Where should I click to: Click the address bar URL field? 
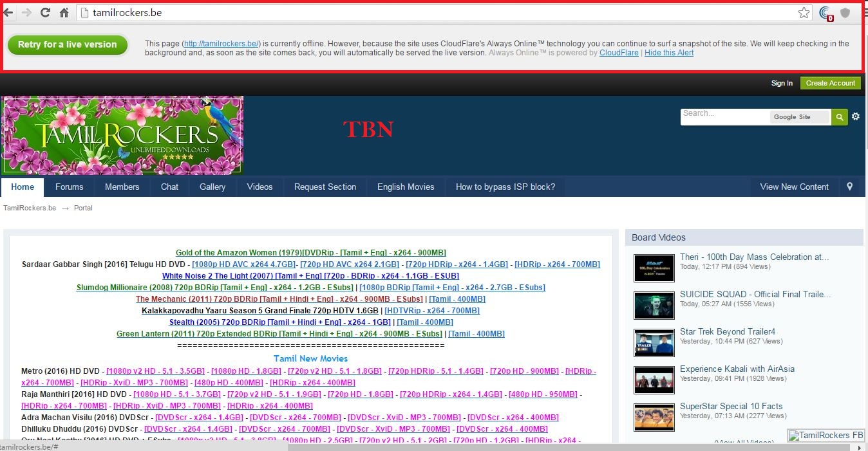(x=444, y=13)
